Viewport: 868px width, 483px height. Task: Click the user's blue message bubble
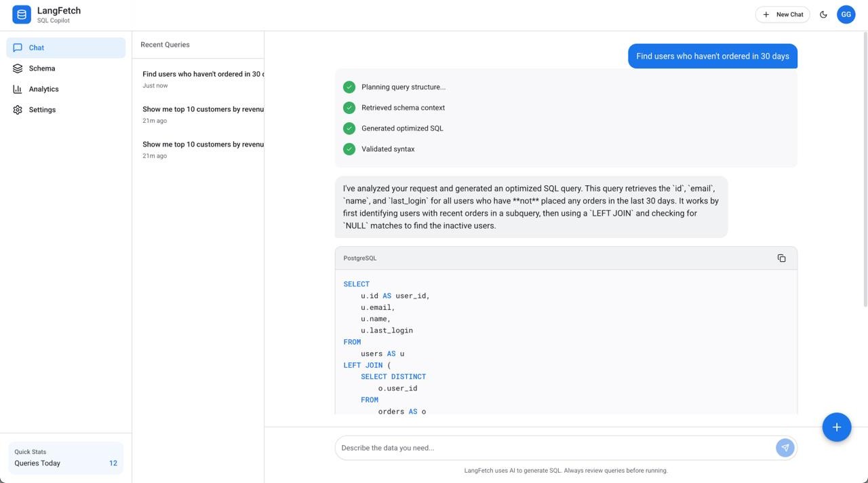click(712, 56)
